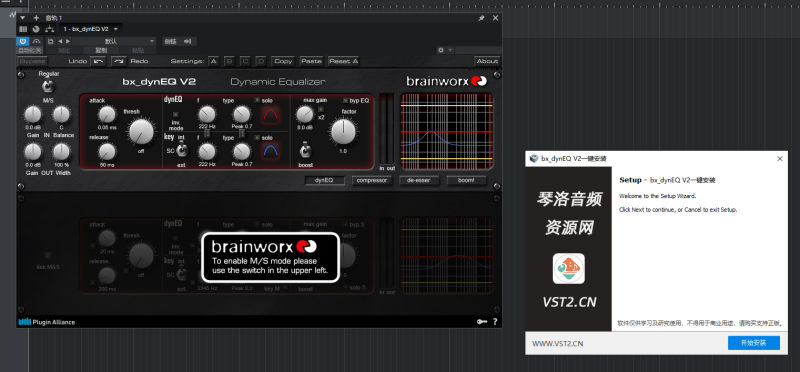
Task: Click the automation curve icon next to power
Action: coord(36,41)
